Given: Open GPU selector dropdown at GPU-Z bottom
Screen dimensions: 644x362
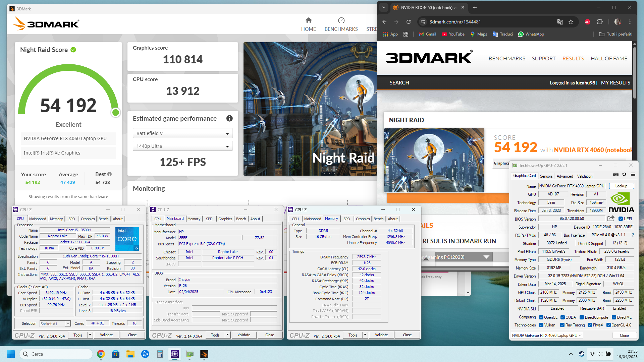Looking at the screenshot, I should (x=547, y=336).
